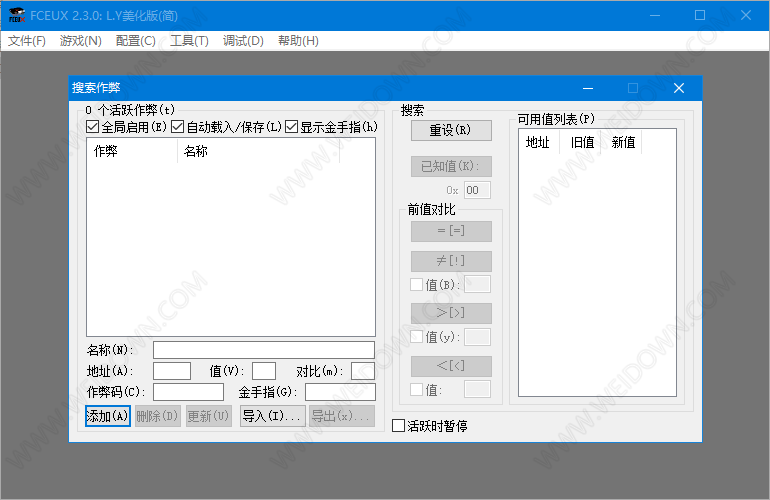
Task: Click the 名称 column header in cheat list
Action: [258, 151]
